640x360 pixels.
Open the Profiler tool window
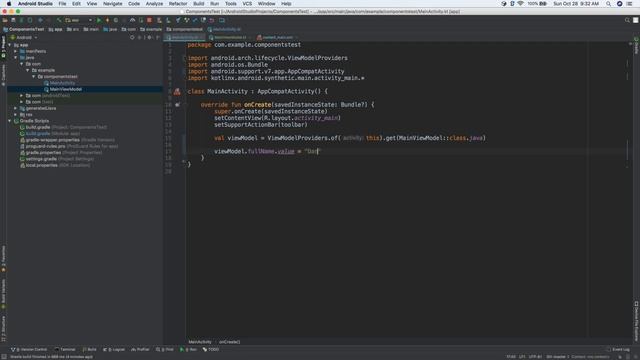140,349
